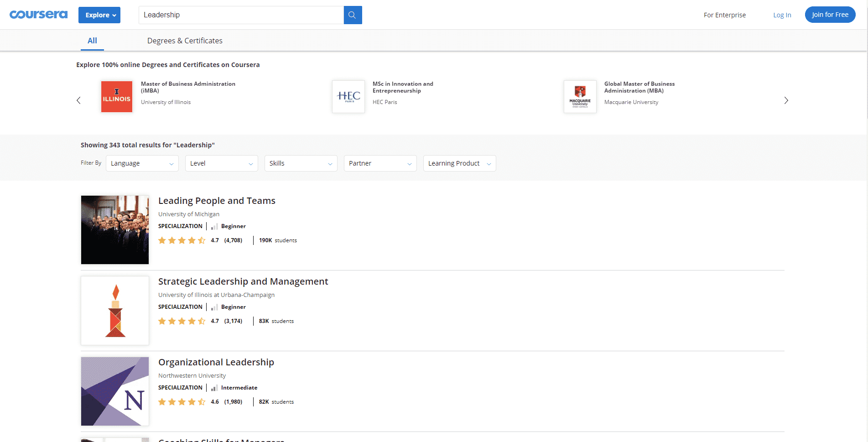Expand the Language filter dropdown
The width and height of the screenshot is (868, 442).
tap(142, 163)
